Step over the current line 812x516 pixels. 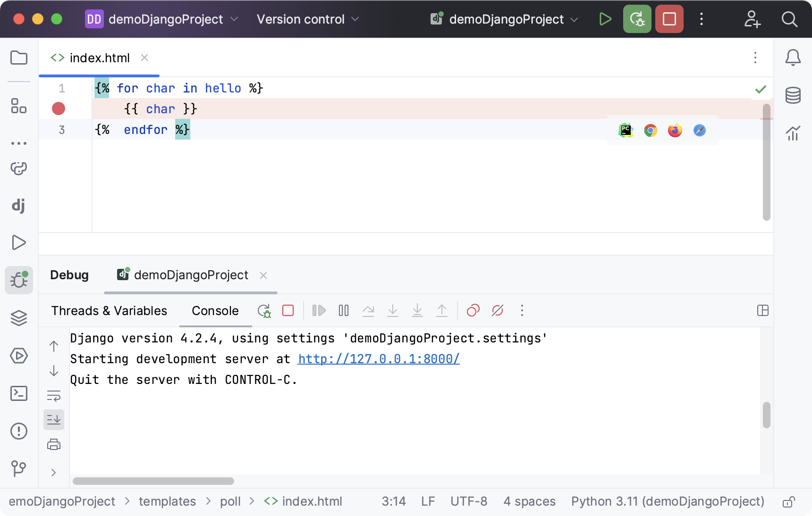369,311
